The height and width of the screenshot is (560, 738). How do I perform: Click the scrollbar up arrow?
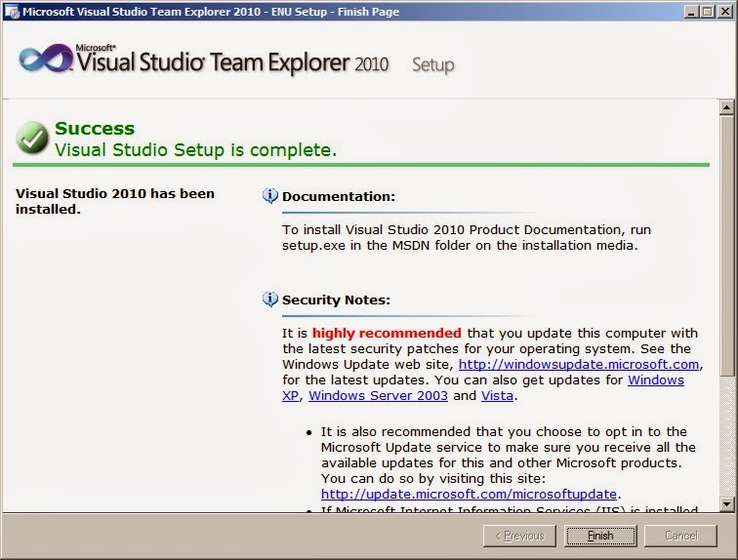pos(726,107)
